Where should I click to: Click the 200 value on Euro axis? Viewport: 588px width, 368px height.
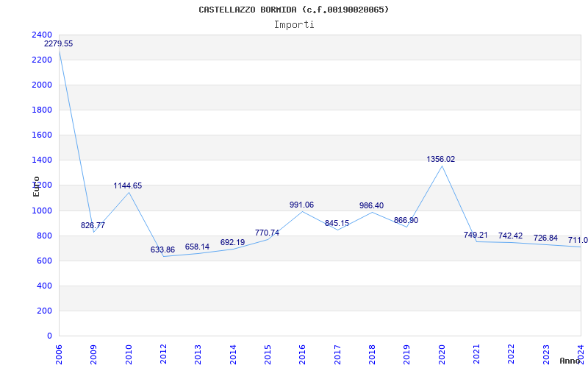45,311
